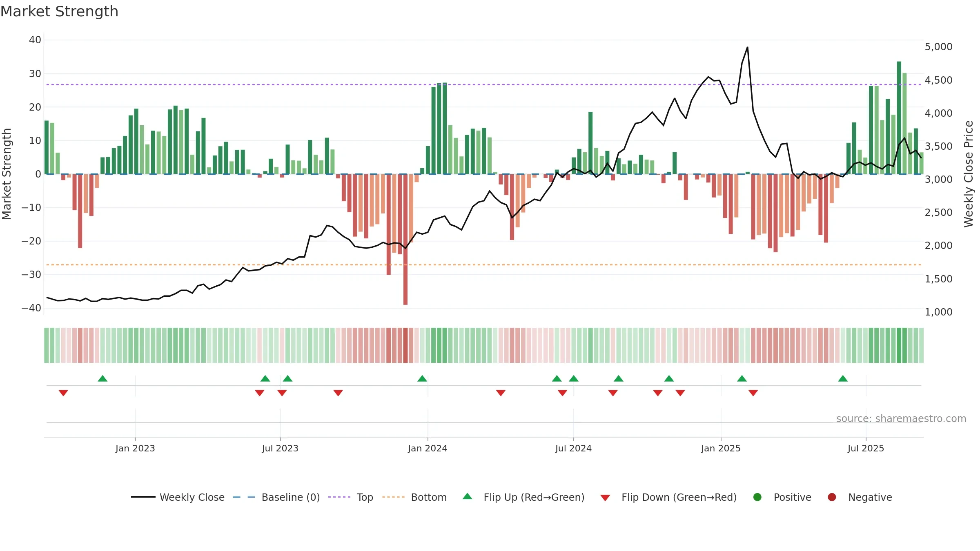
Task: Click the tallest green bar above 30
Action: click(x=899, y=118)
